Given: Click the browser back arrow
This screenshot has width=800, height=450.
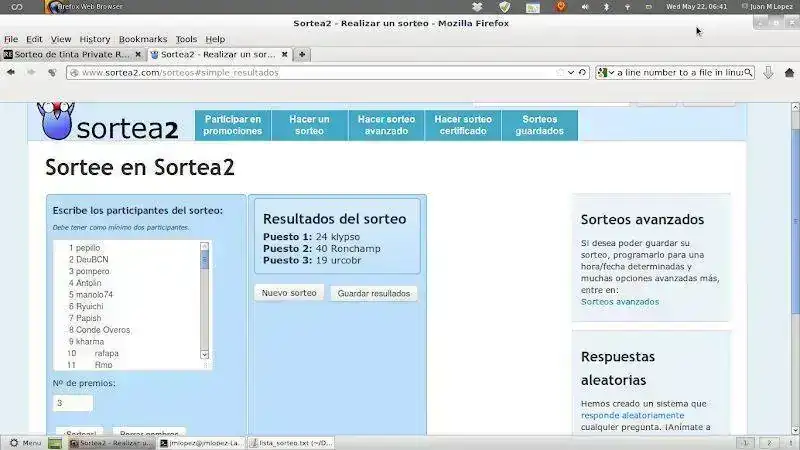Looking at the screenshot, I should tap(11, 72).
